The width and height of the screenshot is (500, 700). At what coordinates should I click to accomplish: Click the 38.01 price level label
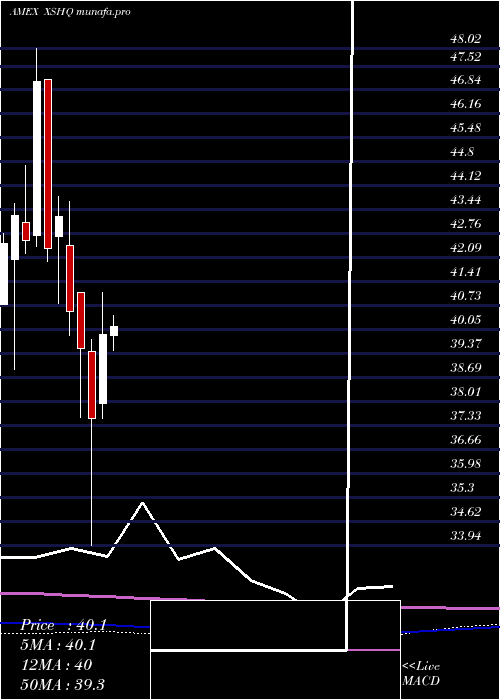(466, 392)
